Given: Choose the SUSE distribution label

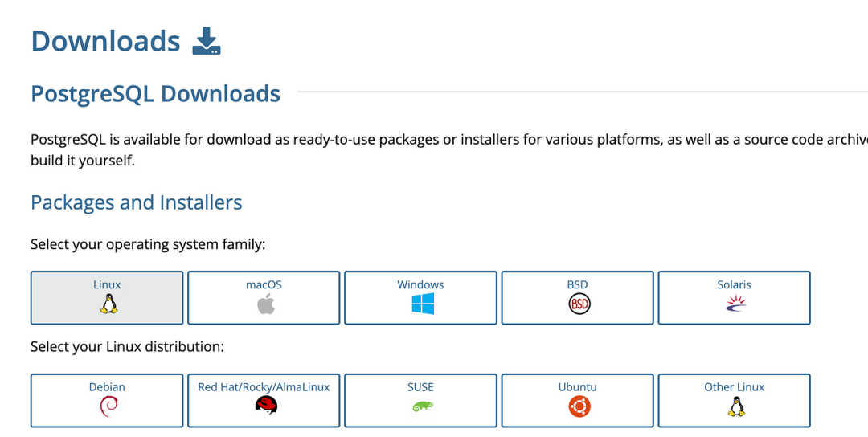Looking at the screenshot, I should click(420, 386).
